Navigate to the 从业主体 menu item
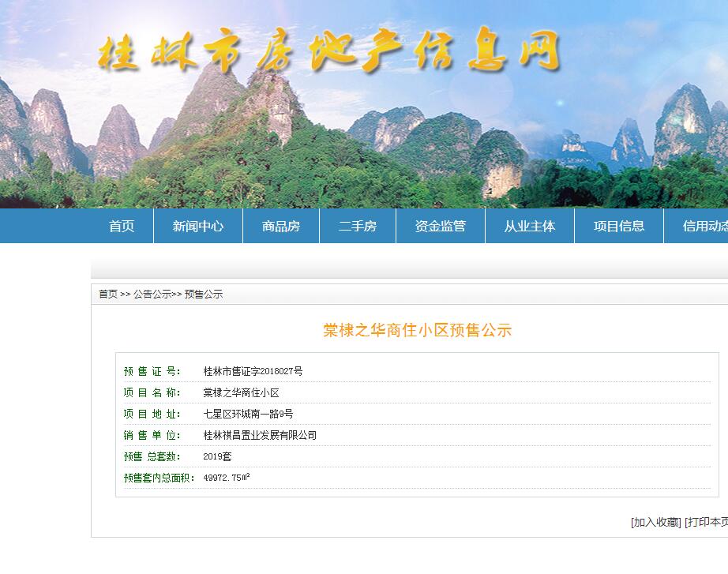728x574 pixels. pos(530,227)
